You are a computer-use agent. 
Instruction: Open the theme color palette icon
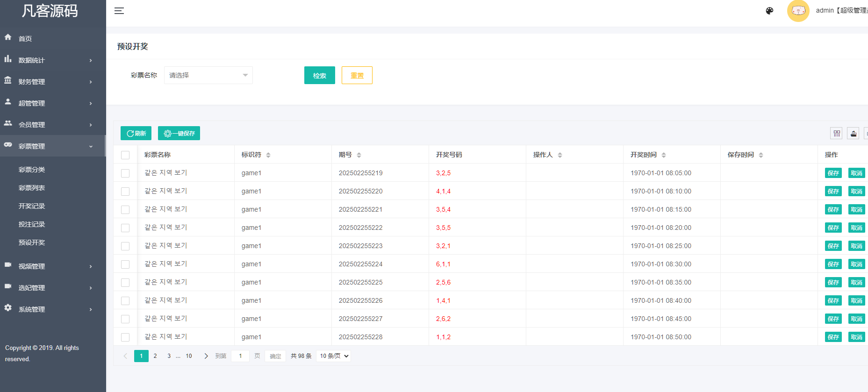(769, 11)
